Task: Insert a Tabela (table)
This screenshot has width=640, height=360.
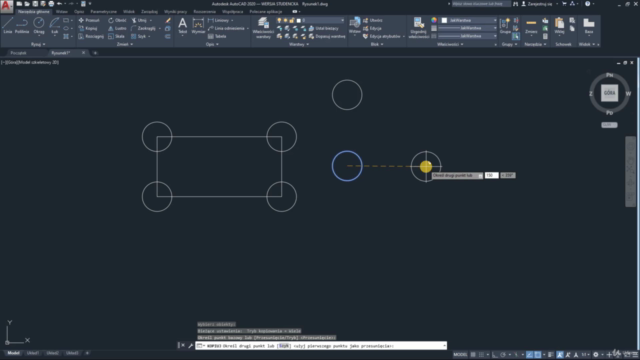Action: 217,36
